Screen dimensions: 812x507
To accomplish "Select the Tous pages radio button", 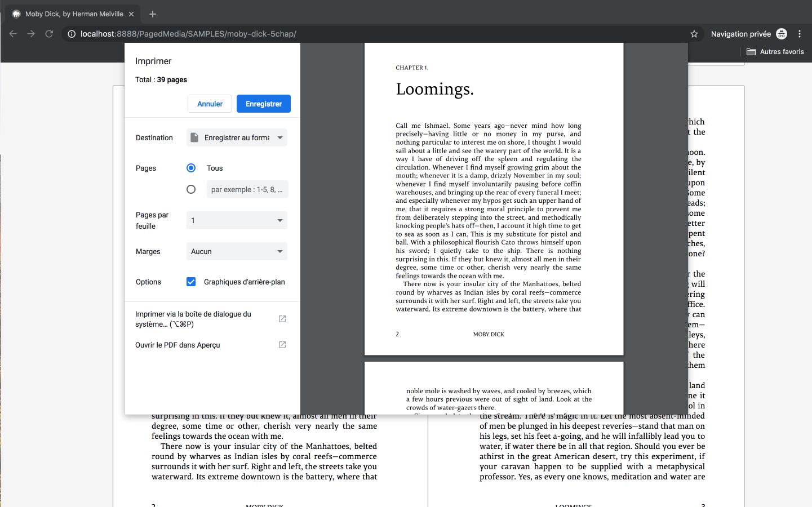I will point(191,168).
